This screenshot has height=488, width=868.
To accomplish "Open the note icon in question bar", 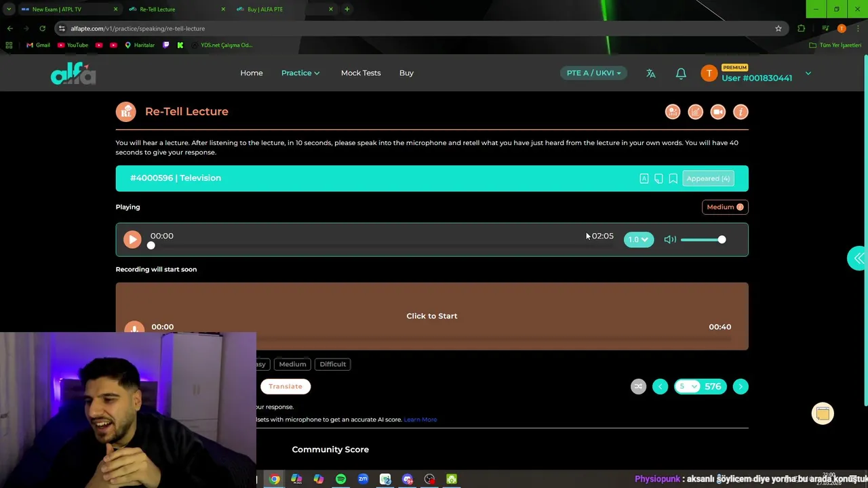I will coord(658,178).
